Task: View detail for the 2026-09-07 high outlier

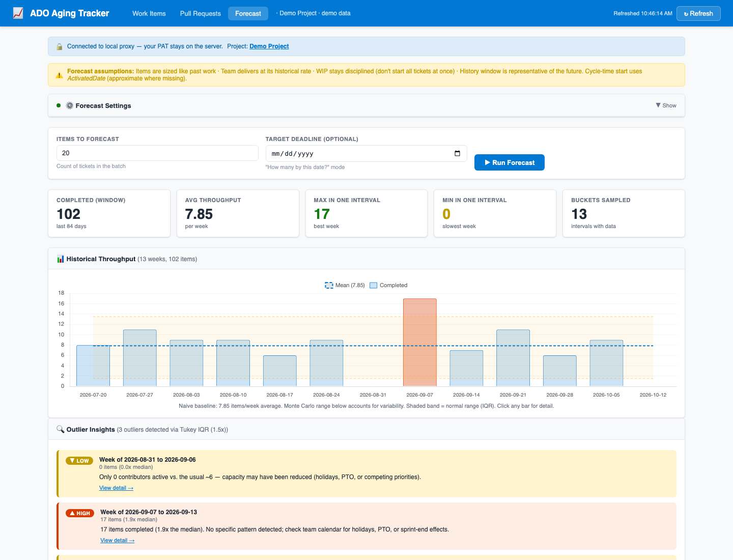Action: click(x=118, y=540)
